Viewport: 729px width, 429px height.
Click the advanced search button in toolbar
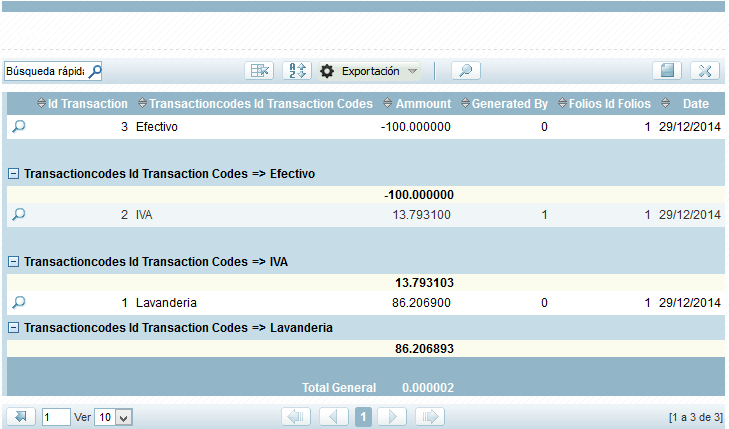pyautogui.click(x=466, y=71)
